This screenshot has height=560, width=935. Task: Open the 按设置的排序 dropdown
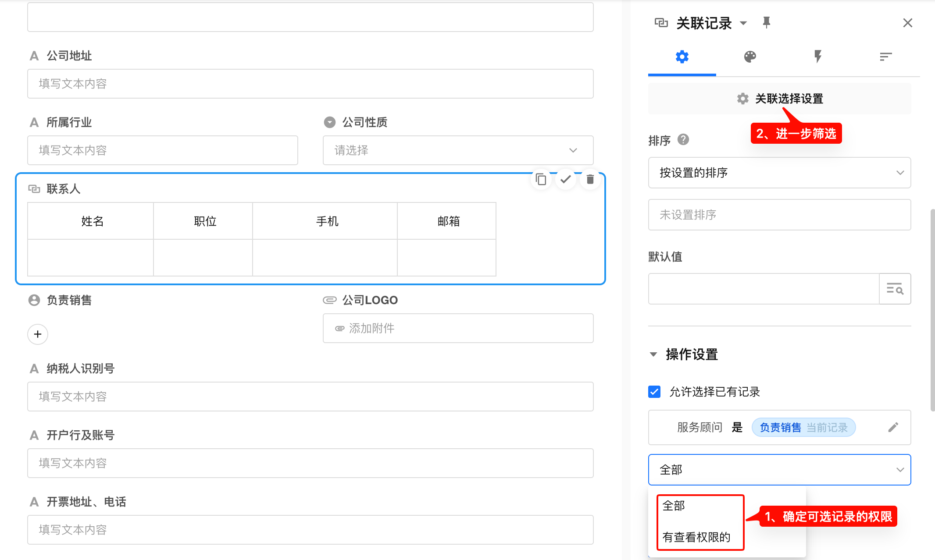click(779, 173)
